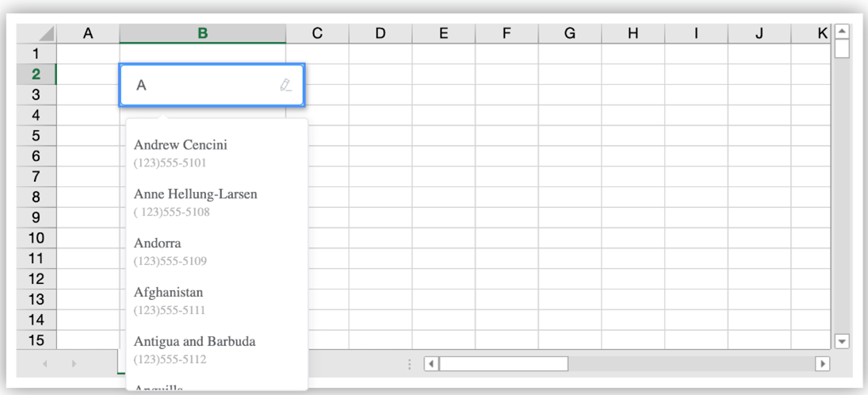Click the previous sheet navigation arrow
The height and width of the screenshot is (395, 868).
pos(45,364)
